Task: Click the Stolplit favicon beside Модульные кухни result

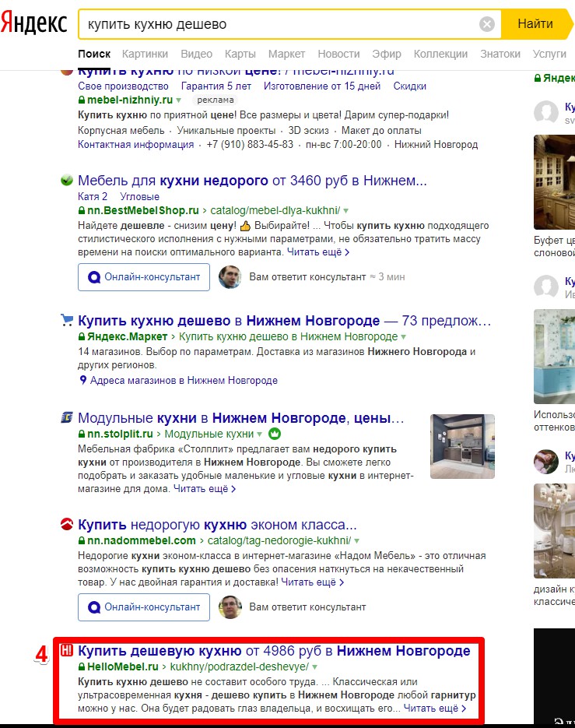Action: tap(67, 417)
